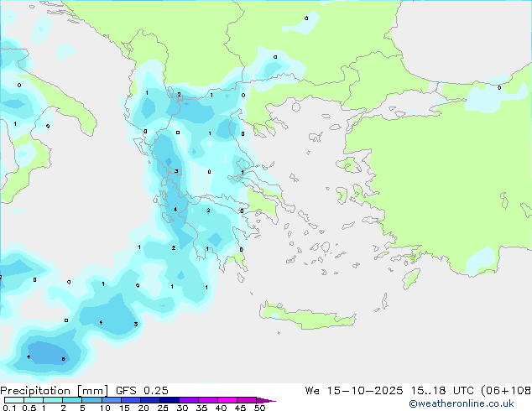Click the 40–45 mm magenta swatch
The width and height of the screenshot is (532, 411).
coord(227,400)
